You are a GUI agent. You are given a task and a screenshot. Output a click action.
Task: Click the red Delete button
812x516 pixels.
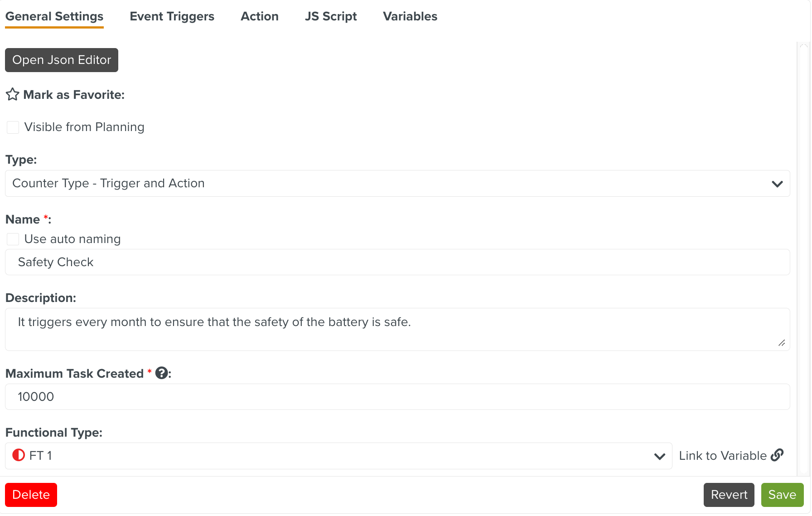click(31, 495)
